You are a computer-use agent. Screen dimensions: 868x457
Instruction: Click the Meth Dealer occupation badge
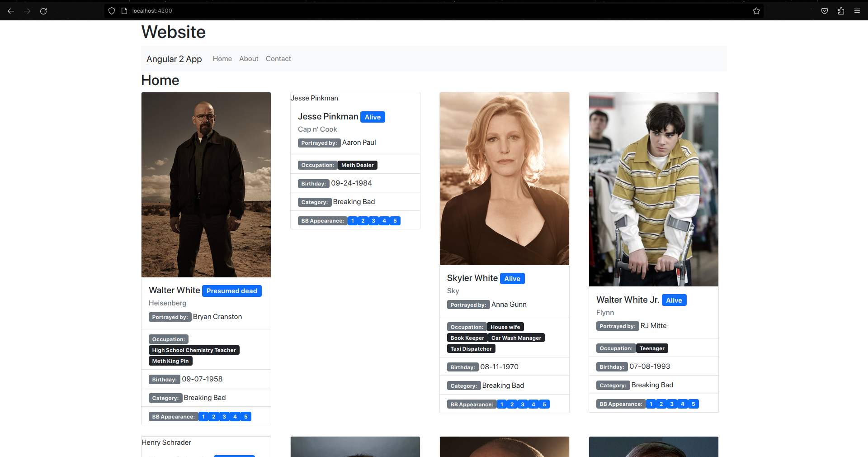click(x=358, y=165)
